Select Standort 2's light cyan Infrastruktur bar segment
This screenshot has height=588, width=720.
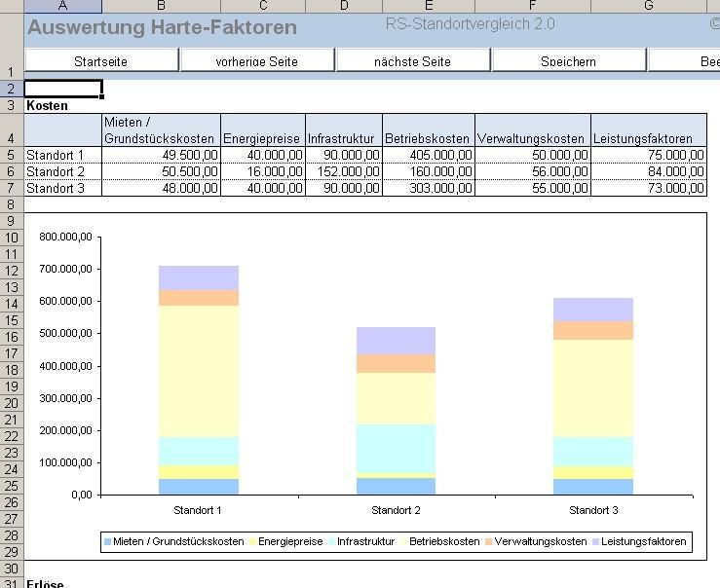coord(396,447)
